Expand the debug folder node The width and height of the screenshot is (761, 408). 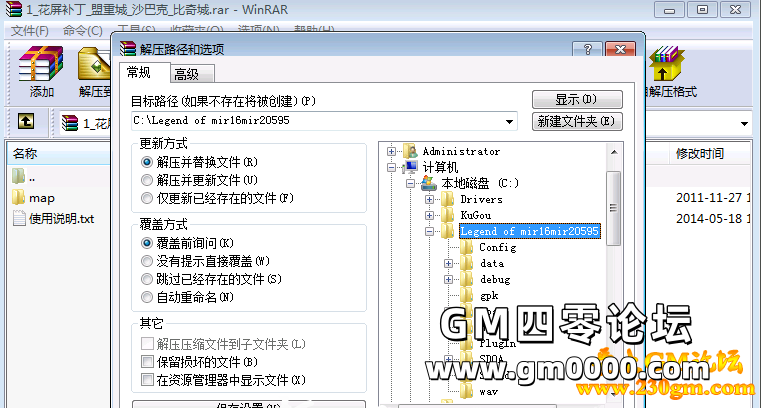pos(448,279)
